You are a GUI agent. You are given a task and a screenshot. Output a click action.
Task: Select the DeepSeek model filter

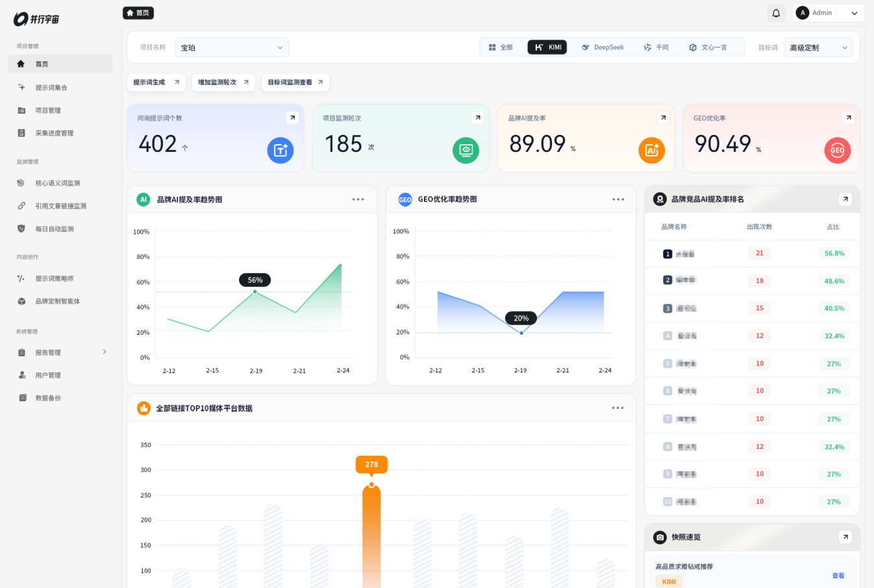(603, 47)
